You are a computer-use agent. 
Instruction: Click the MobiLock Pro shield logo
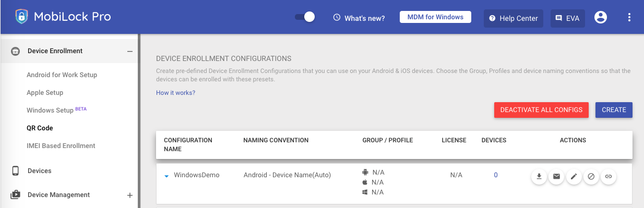(x=21, y=17)
